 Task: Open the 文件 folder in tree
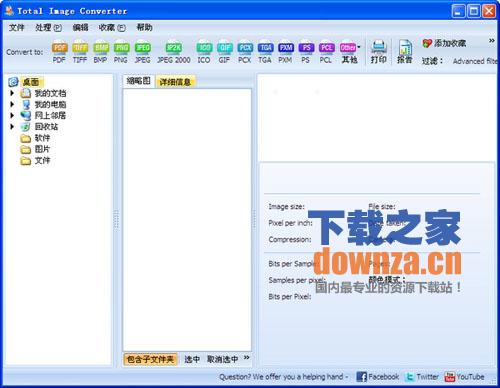click(42, 160)
